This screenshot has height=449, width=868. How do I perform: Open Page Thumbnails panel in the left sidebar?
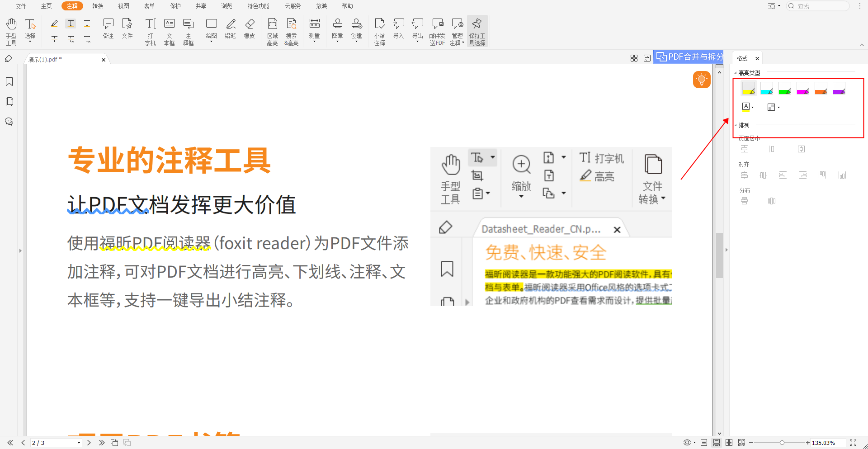point(9,102)
